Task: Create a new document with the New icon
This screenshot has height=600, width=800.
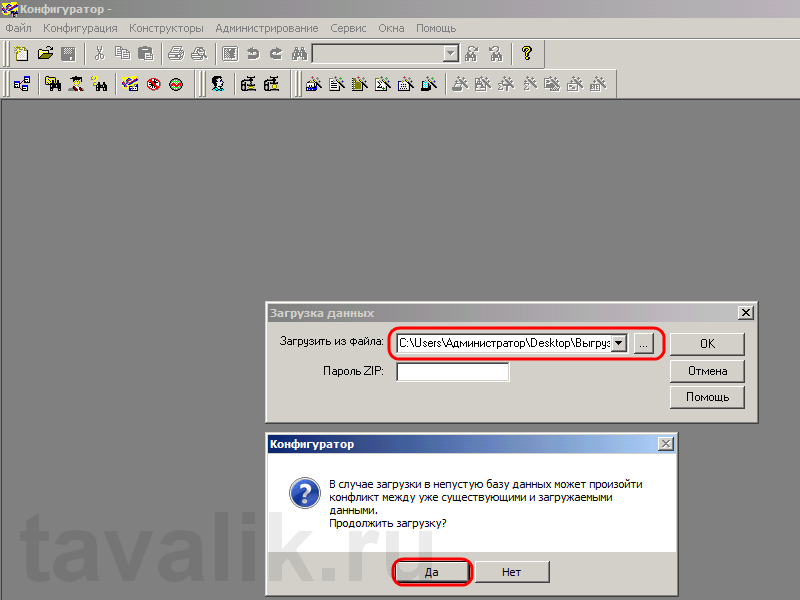Action: (x=21, y=53)
